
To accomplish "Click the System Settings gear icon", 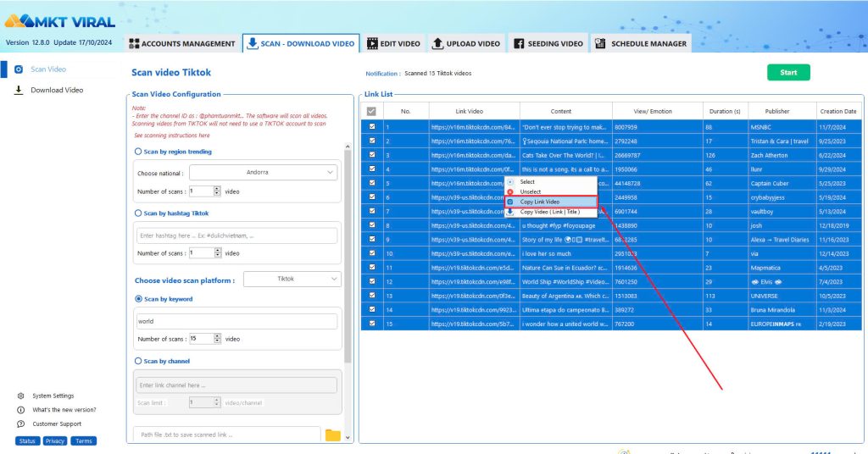I will pos(20,396).
